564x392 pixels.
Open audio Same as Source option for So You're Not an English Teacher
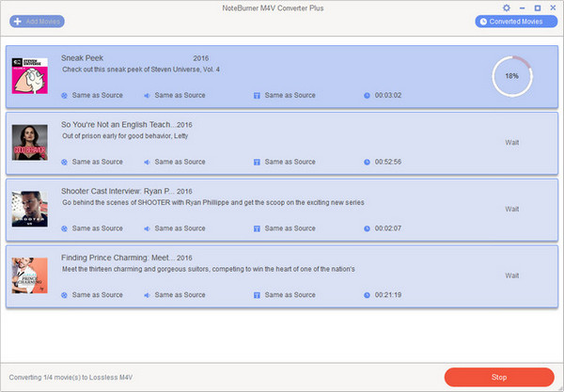(x=180, y=162)
